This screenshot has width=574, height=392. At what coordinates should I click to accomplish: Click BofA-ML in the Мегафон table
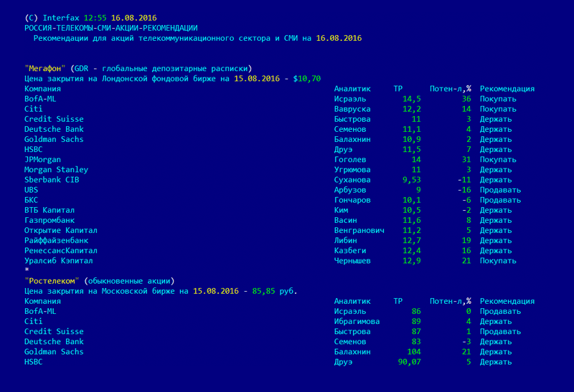pyautogui.click(x=40, y=99)
